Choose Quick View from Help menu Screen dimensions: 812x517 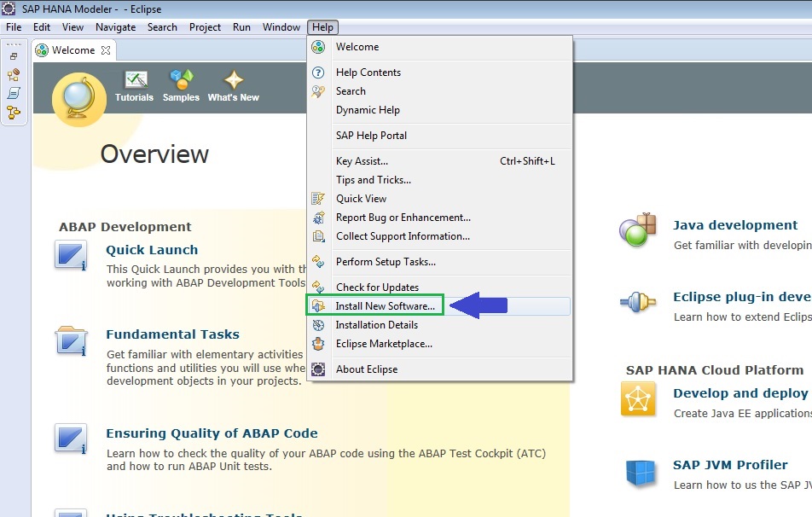(x=439, y=199)
